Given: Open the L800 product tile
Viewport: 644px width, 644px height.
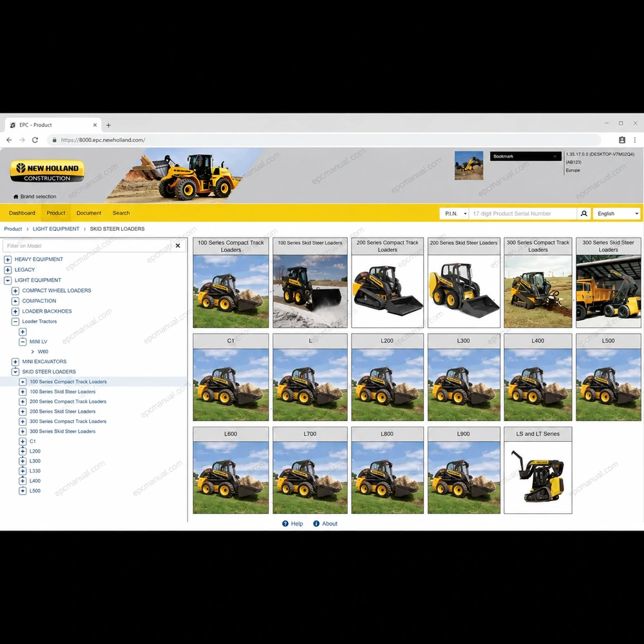Looking at the screenshot, I should tap(387, 470).
